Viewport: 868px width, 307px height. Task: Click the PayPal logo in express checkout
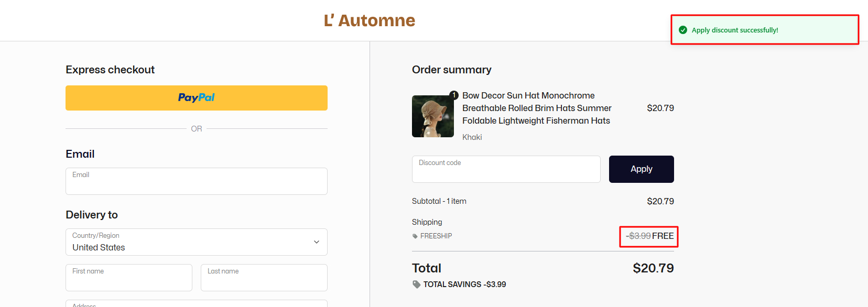tap(197, 98)
